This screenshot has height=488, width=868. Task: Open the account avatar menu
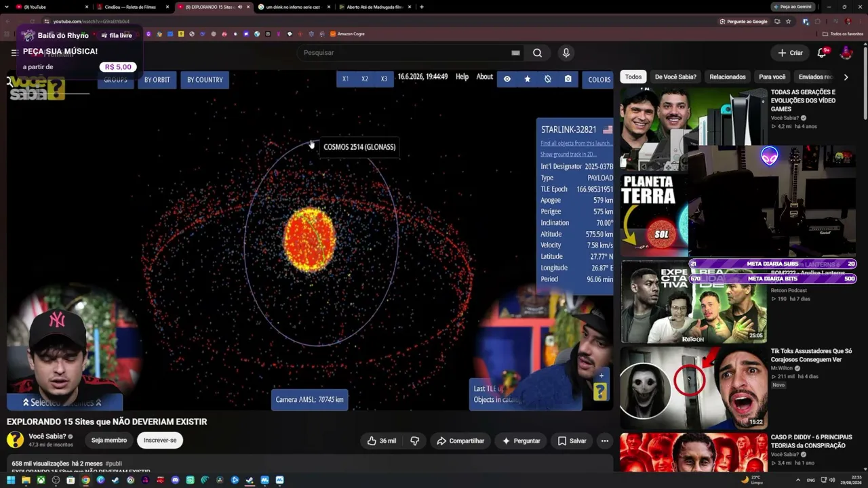[846, 53]
